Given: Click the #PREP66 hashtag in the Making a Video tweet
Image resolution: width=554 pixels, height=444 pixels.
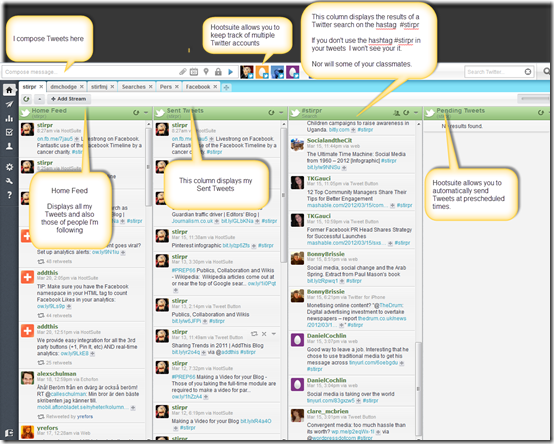Looking at the screenshot, I should coord(183,377).
